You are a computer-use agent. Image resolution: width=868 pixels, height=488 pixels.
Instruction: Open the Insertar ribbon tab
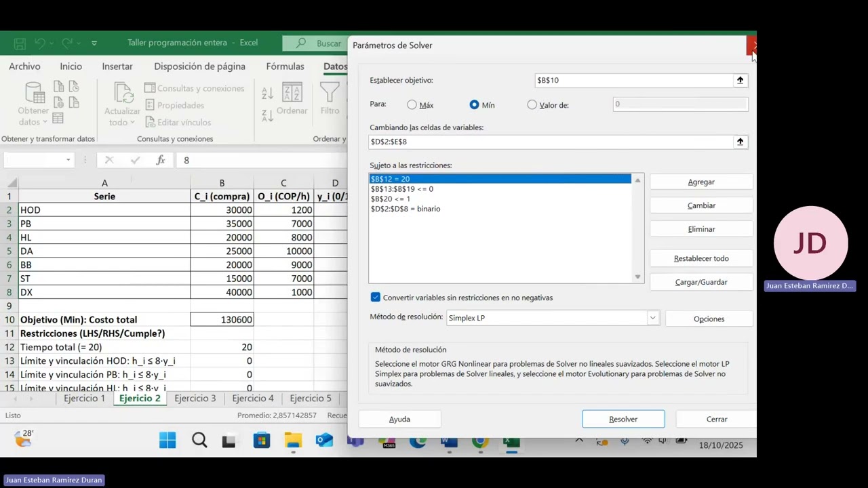coord(117,66)
